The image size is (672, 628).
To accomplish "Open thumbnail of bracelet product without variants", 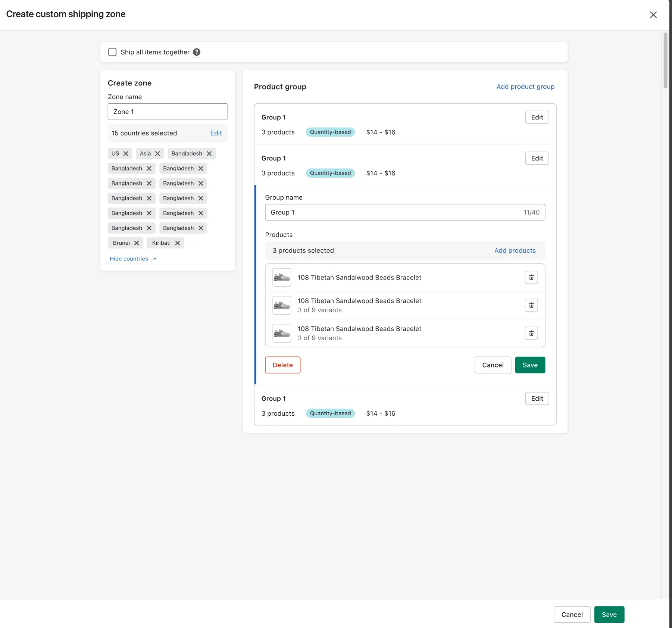I will [282, 278].
